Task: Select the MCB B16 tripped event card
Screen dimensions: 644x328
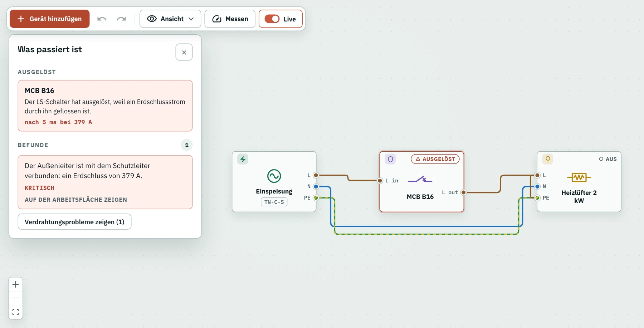Action: (x=105, y=106)
